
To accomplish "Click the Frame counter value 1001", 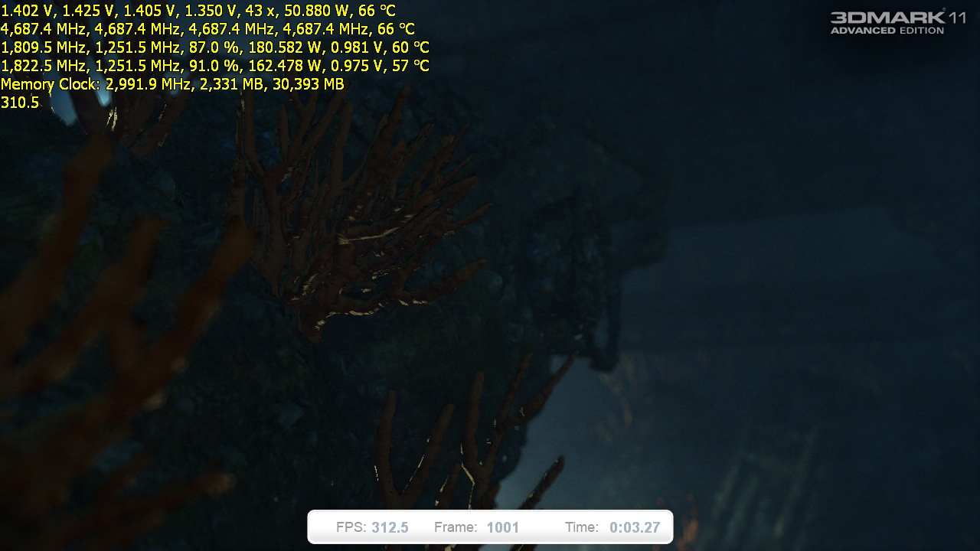I will [x=502, y=527].
